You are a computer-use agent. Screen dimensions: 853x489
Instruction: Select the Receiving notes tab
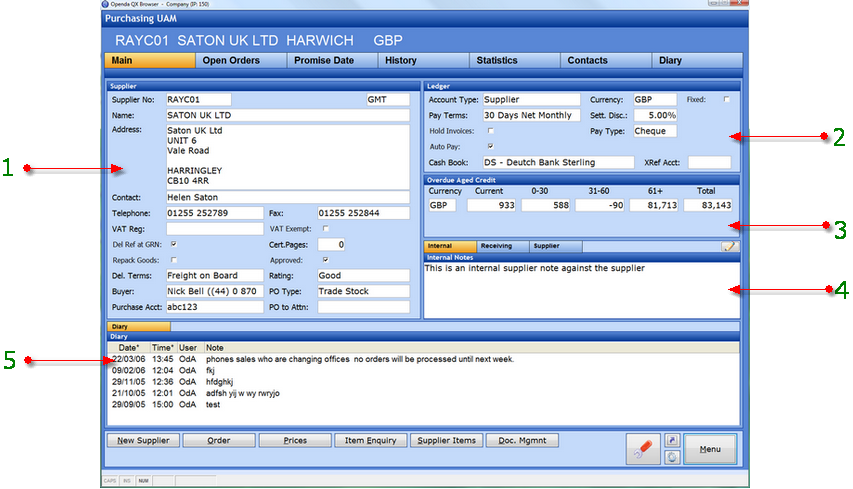pyautogui.click(x=503, y=246)
